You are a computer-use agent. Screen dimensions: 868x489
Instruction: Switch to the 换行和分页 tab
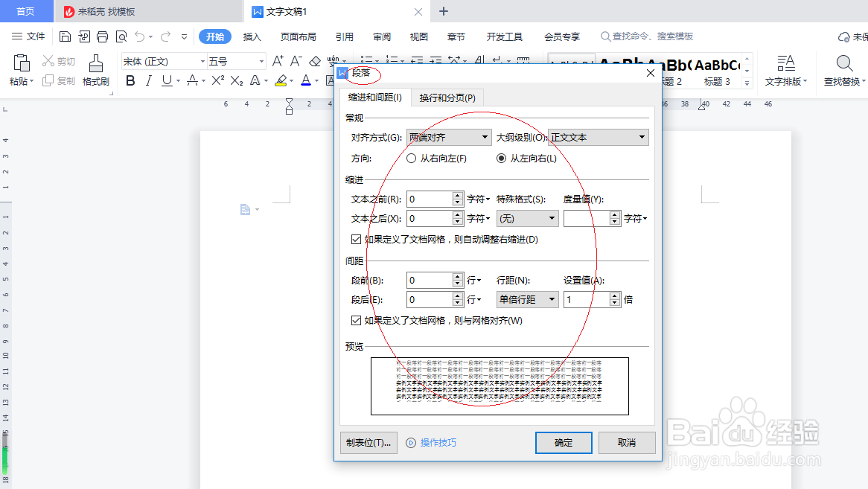click(448, 98)
